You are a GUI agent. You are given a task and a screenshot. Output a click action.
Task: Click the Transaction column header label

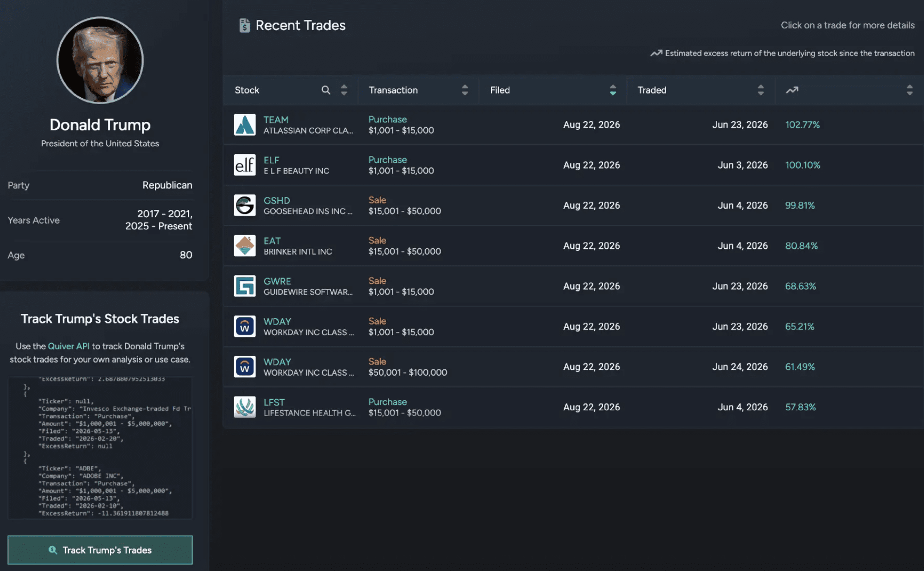[393, 90]
